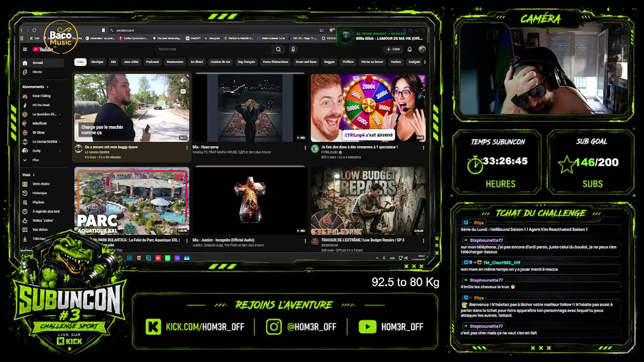The width and height of the screenshot is (644, 362).
Task: Expand the Vous section chevron
Action: click(33, 175)
